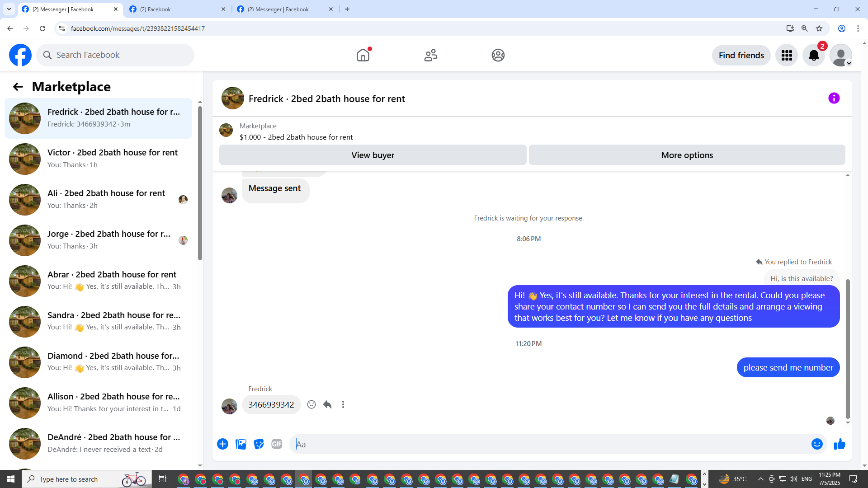Send a thumbs-up like

point(840,444)
